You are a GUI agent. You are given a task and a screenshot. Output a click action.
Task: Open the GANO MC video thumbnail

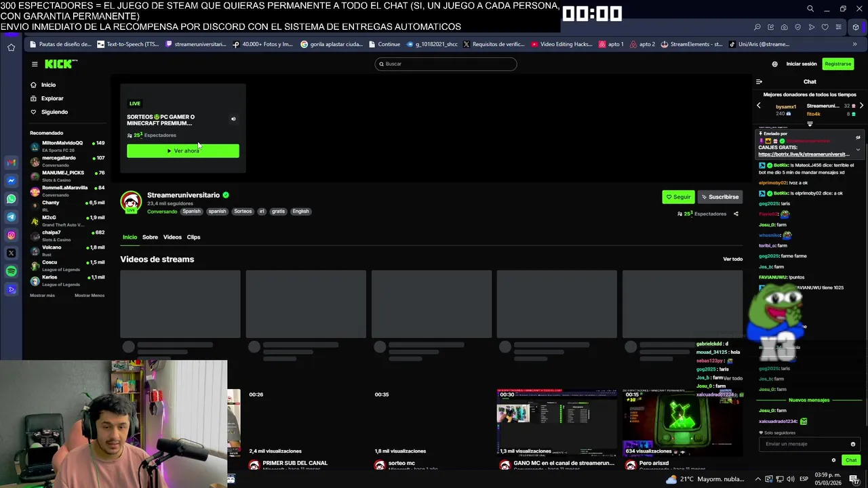[557, 422]
